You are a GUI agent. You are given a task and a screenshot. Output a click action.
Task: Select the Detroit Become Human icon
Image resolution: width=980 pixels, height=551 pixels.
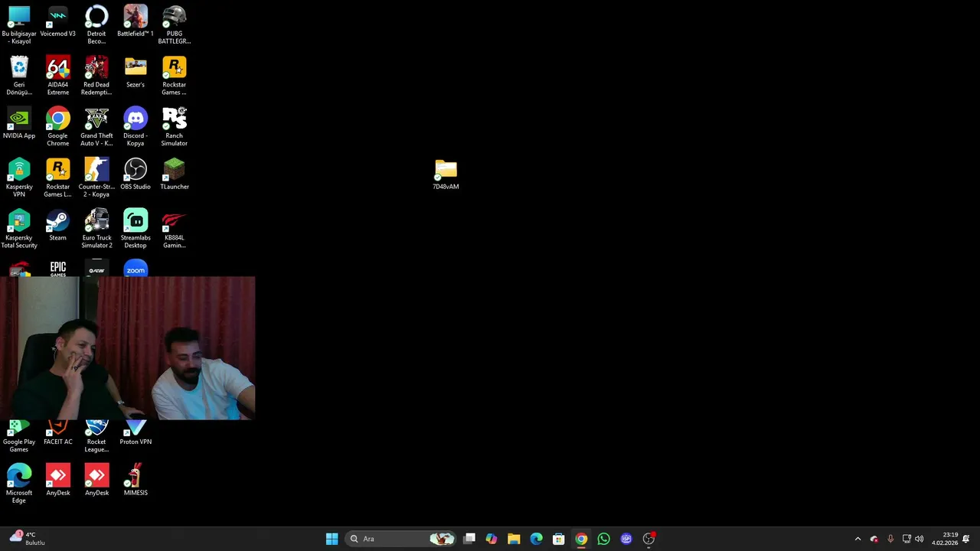(96, 24)
